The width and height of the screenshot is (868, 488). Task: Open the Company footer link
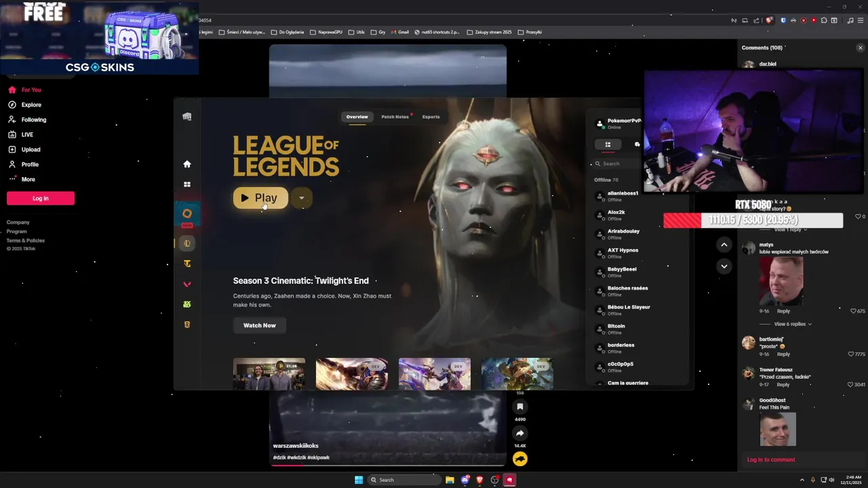[18, 222]
